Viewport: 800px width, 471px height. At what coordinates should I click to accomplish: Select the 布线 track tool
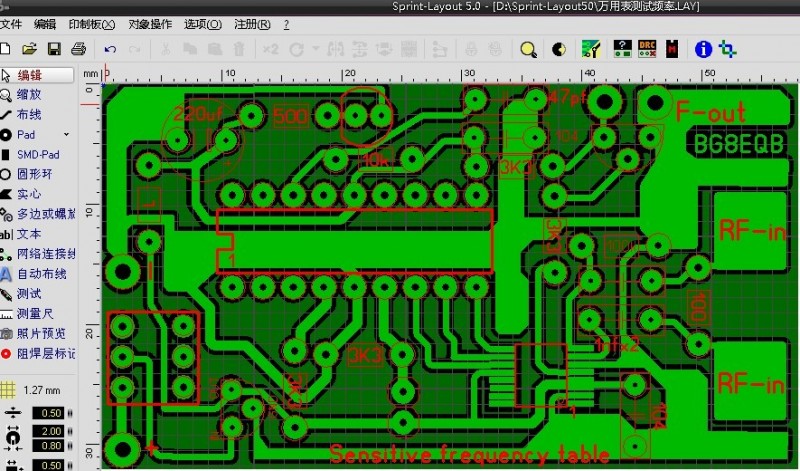click(x=30, y=114)
